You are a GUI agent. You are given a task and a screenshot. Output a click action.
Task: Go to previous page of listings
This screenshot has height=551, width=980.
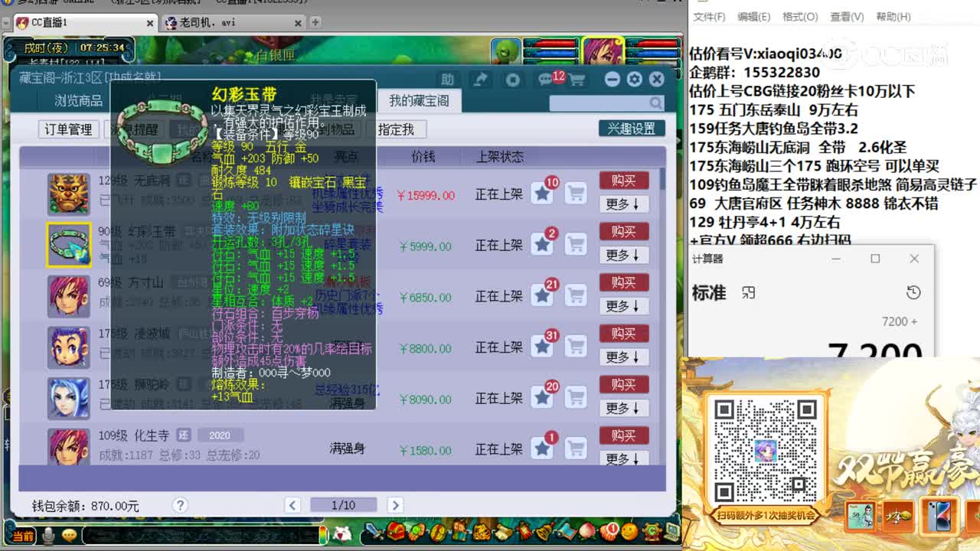tap(292, 505)
